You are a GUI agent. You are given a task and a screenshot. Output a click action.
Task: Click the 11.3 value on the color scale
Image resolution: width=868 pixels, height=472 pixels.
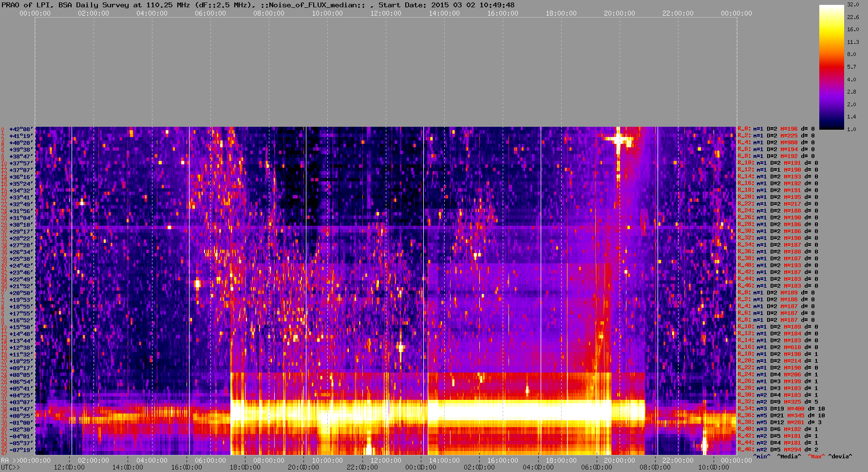click(853, 42)
